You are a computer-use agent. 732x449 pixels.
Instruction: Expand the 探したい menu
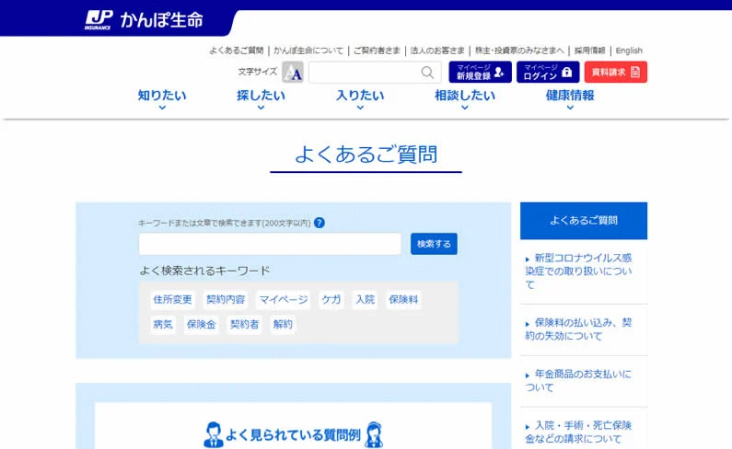261,99
